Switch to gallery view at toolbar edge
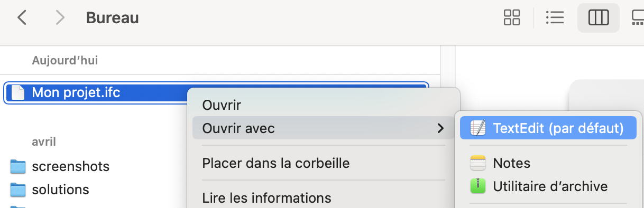Viewport: 644px width, 208px height. click(x=638, y=18)
